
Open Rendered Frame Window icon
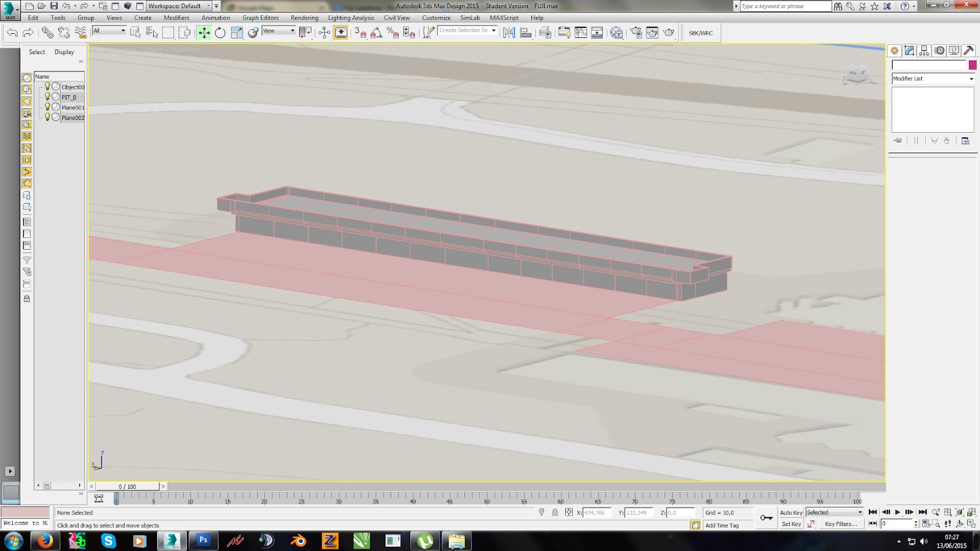(x=652, y=33)
